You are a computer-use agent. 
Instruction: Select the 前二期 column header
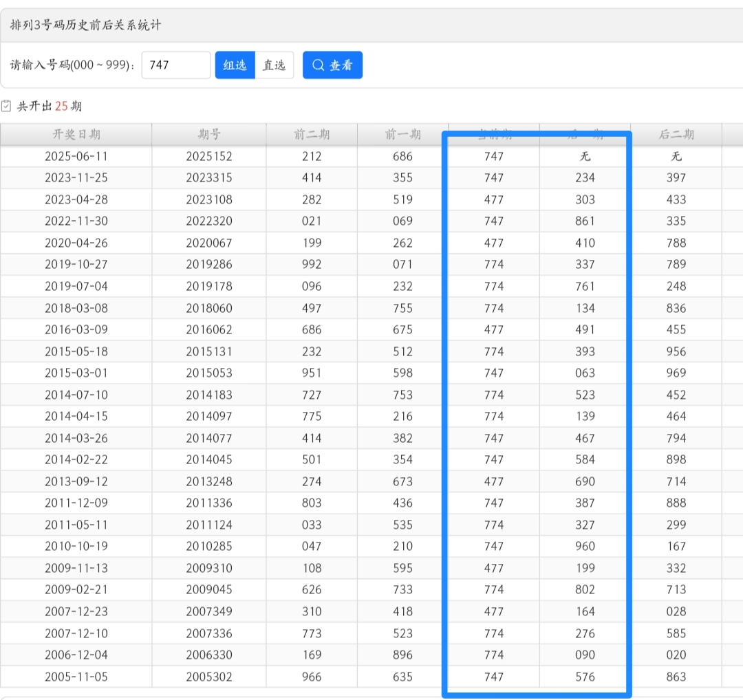click(312, 135)
